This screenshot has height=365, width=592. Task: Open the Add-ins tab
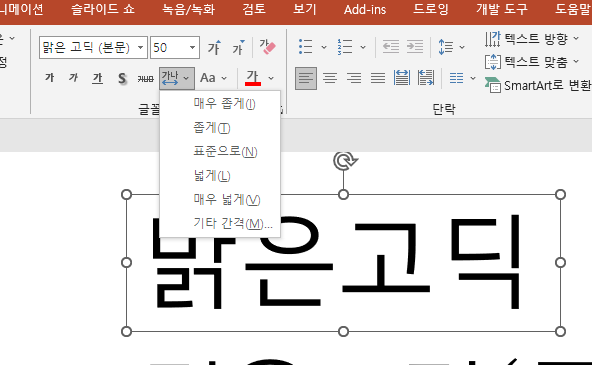coord(365,9)
